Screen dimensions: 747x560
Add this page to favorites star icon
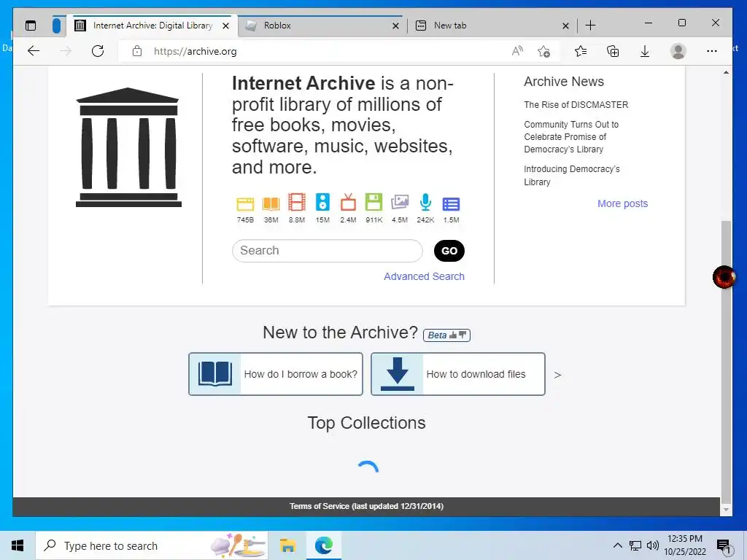pos(543,51)
